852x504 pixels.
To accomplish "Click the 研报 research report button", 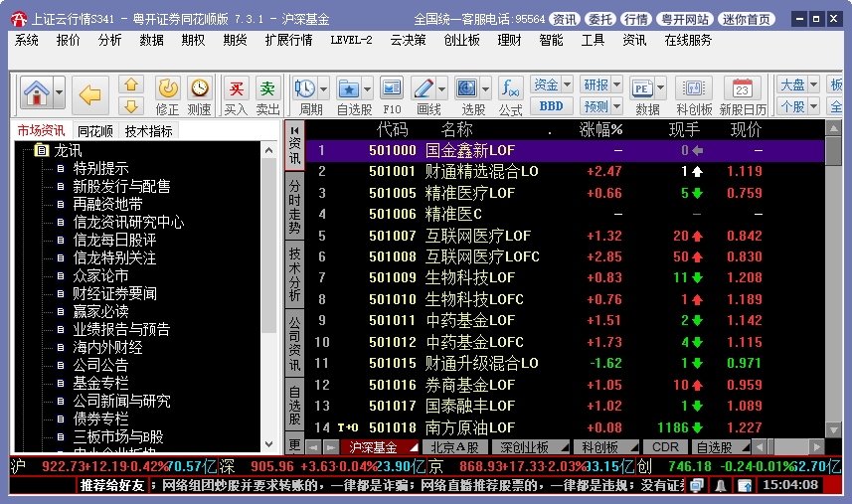I will point(596,84).
